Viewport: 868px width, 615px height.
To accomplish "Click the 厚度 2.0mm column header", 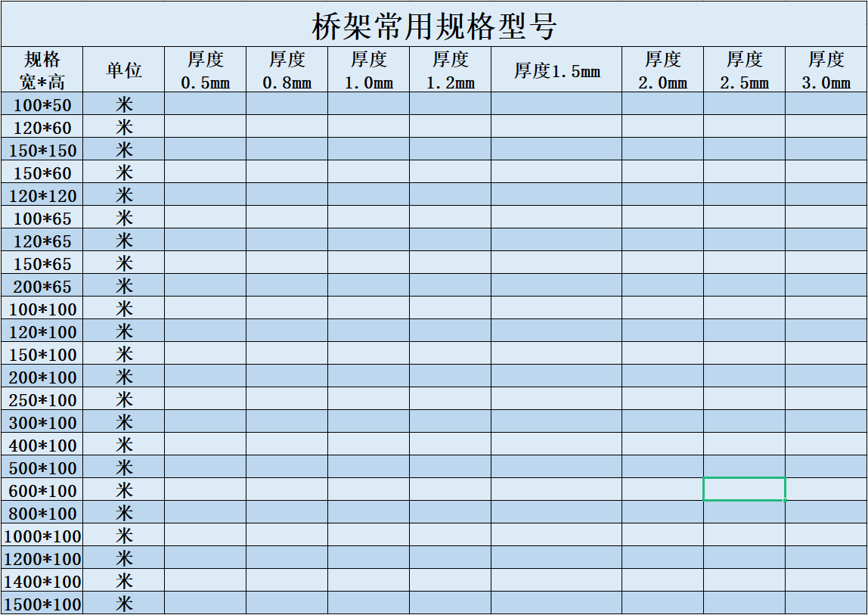I will 663,68.
